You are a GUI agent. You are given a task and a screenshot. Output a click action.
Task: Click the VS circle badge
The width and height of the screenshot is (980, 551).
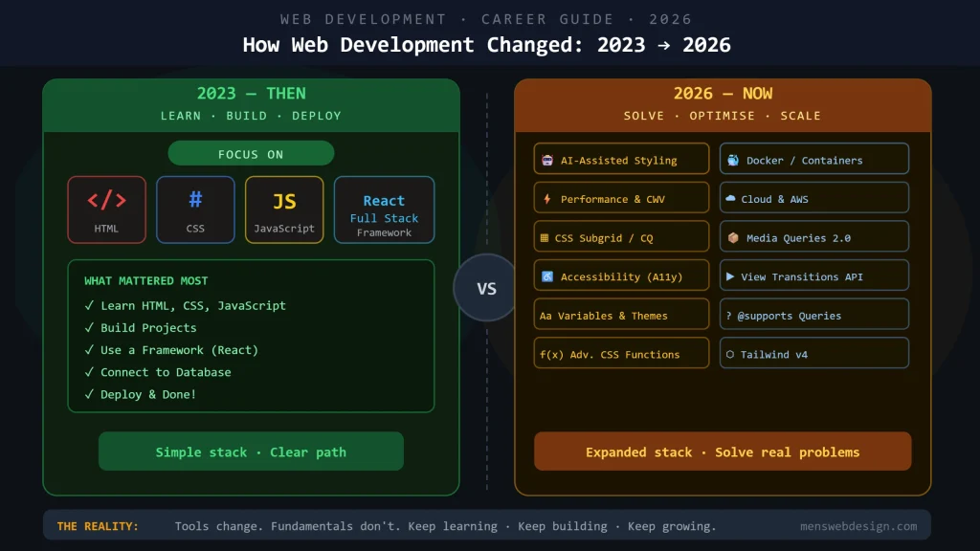[x=487, y=288]
